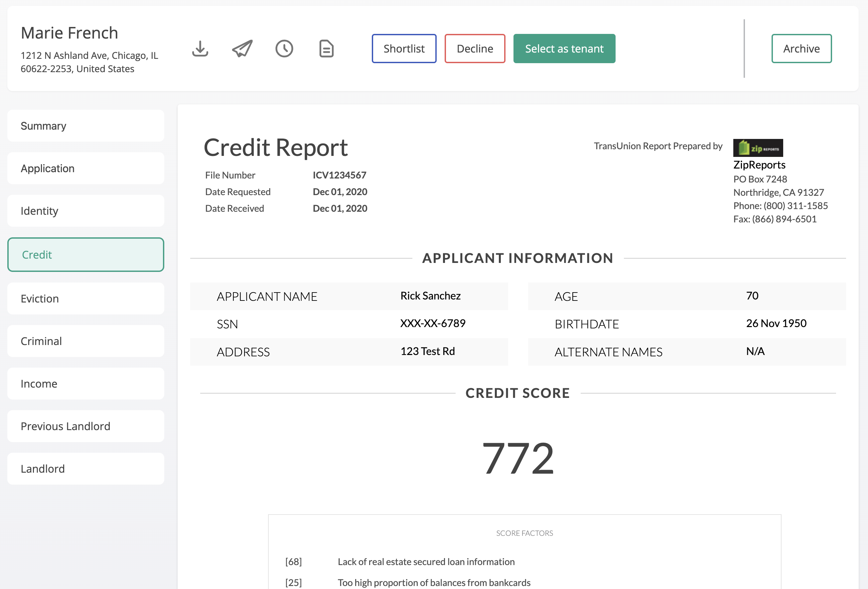This screenshot has height=589, width=868.
Task: Show Previous Landlord section
Action: point(85,426)
